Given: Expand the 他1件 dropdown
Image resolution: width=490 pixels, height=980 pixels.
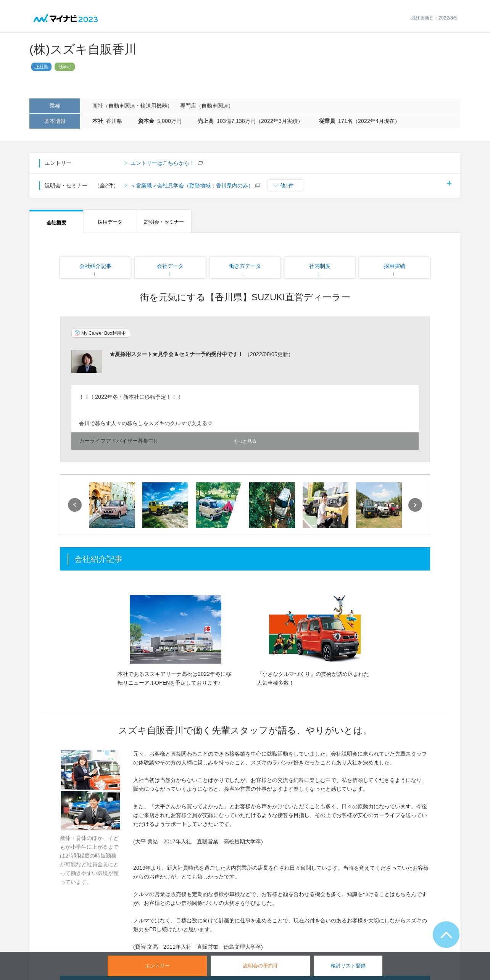Looking at the screenshot, I should click(285, 185).
